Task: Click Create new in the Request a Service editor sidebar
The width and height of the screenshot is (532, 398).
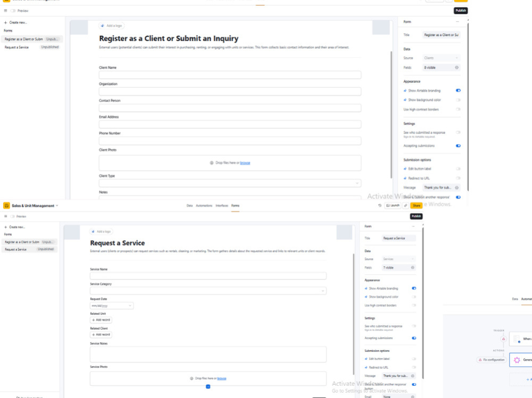Action: tap(14, 227)
